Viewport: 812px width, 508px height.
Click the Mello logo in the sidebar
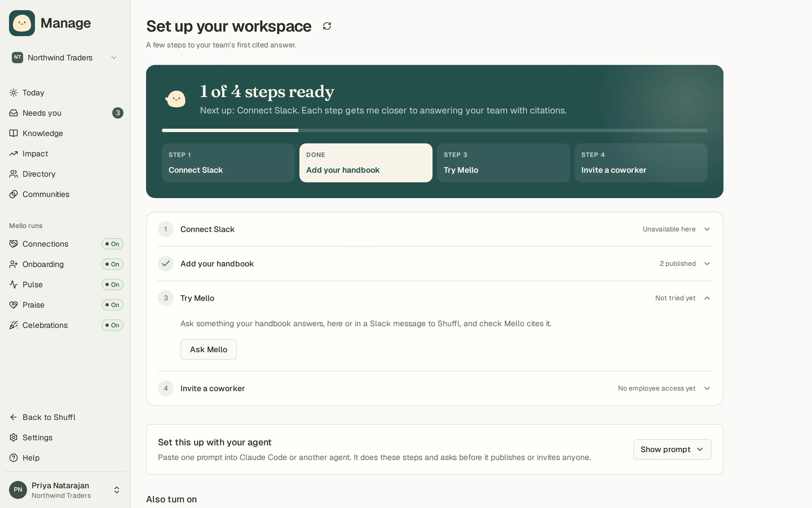22,23
